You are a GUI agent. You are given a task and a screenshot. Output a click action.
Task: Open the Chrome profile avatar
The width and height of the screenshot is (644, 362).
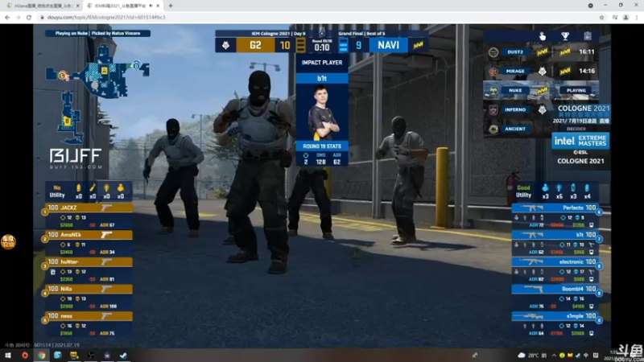pyautogui.click(x=626, y=17)
